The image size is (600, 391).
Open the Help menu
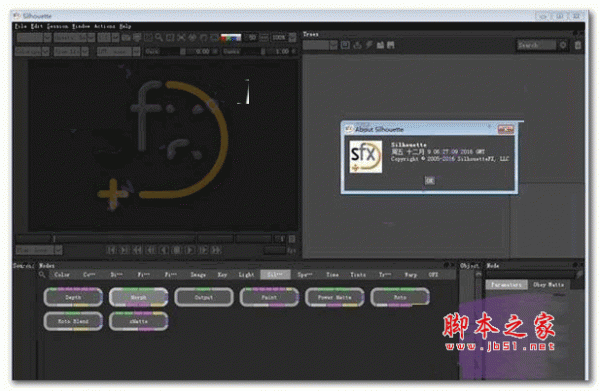(125, 26)
